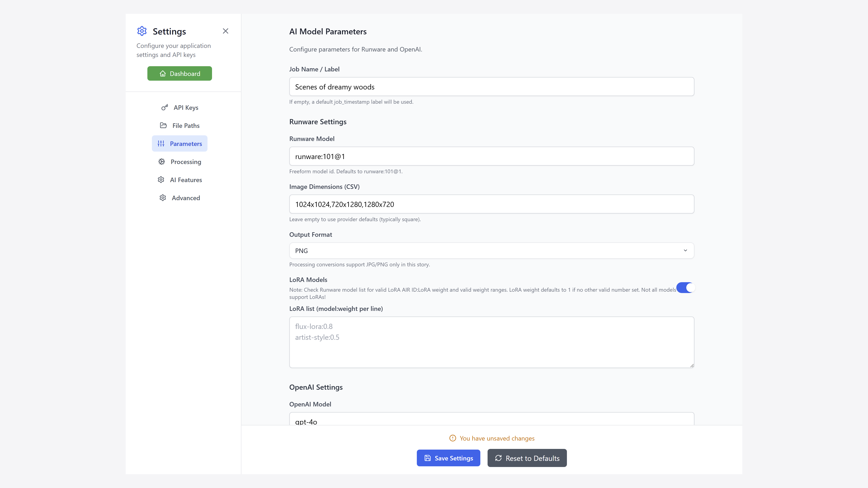Click the folder icon beside File Paths
The image size is (868, 488).
point(163,125)
